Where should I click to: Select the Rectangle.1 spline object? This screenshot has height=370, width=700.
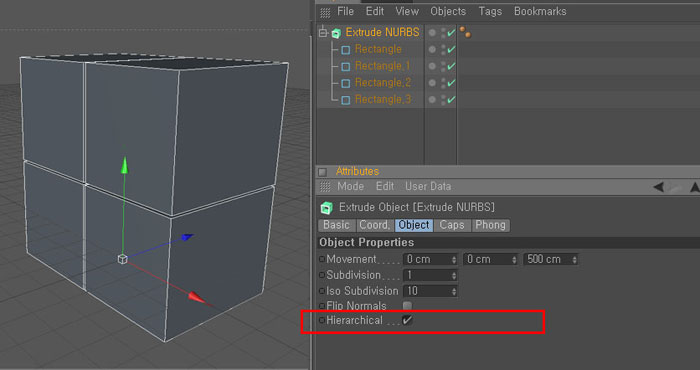coord(383,66)
